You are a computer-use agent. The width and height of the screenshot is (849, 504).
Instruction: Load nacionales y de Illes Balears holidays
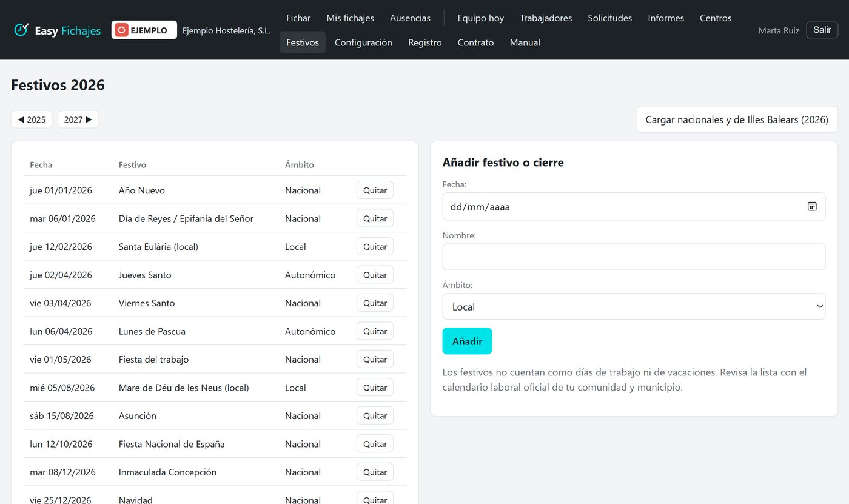point(737,119)
